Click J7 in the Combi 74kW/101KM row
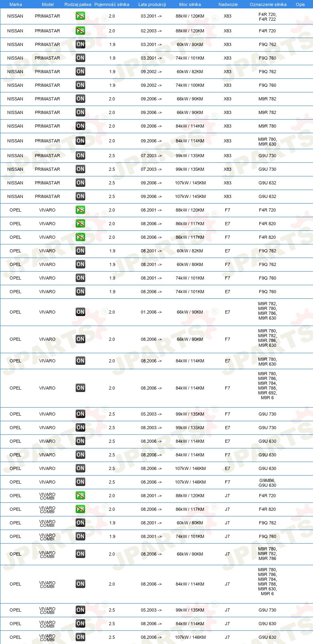The height and width of the screenshot is (644, 313). point(227,536)
